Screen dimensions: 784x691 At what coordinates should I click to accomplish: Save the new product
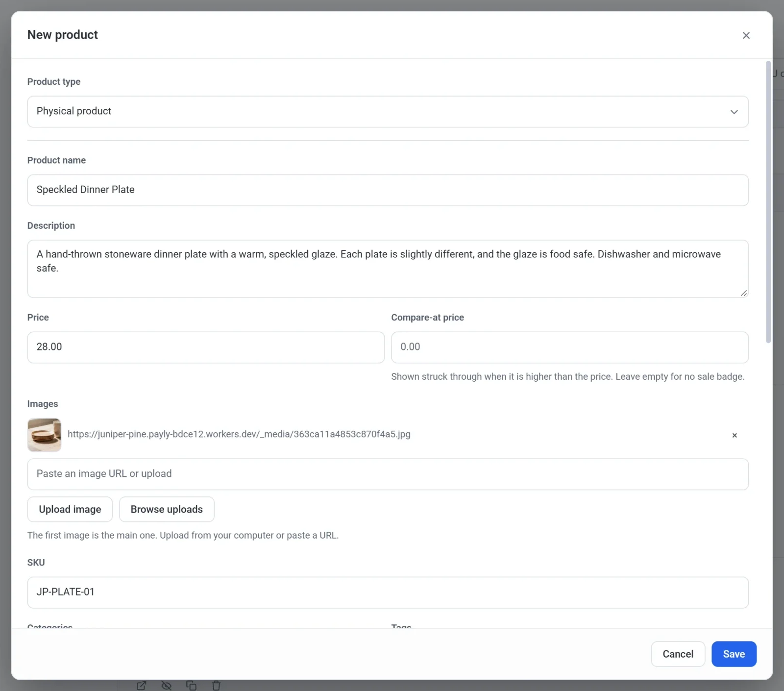734,654
